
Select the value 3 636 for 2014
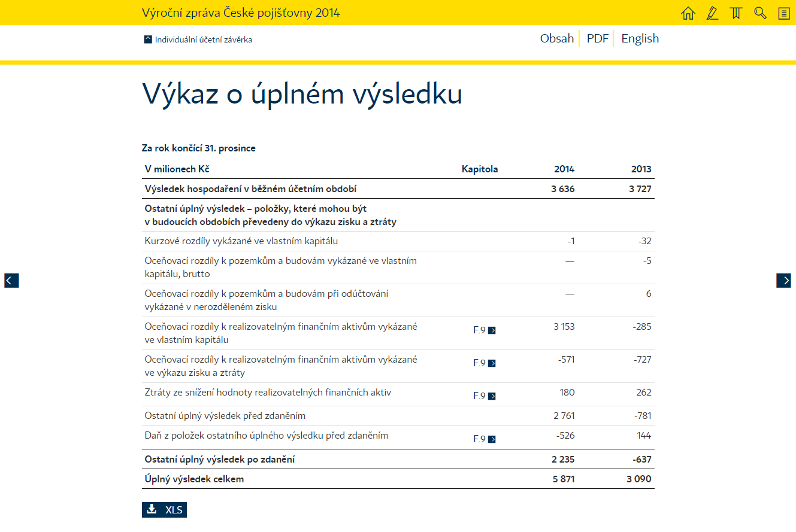coord(563,189)
